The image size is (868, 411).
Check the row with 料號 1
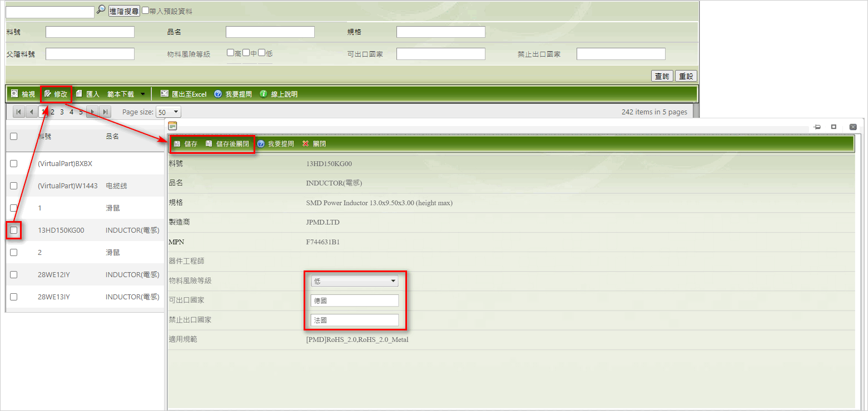click(14, 208)
